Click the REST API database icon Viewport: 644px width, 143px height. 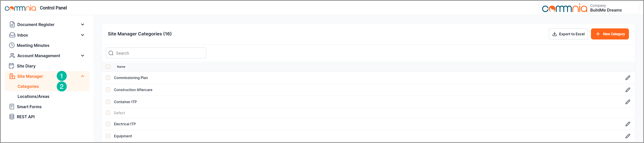12,117
